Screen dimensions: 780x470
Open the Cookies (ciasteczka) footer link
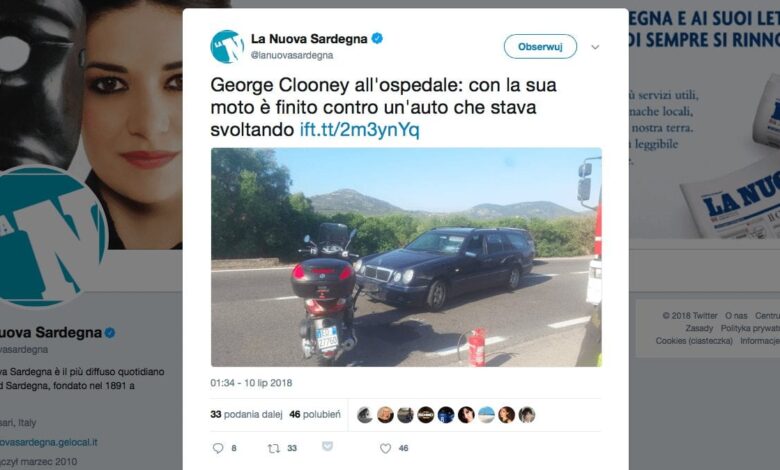pos(694,341)
